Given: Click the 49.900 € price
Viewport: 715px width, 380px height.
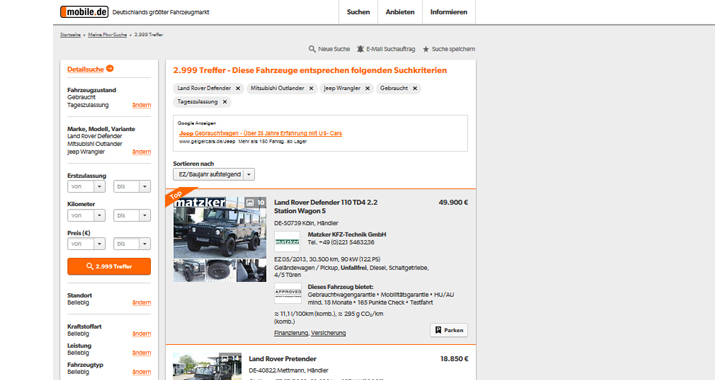Looking at the screenshot, I should [453, 203].
